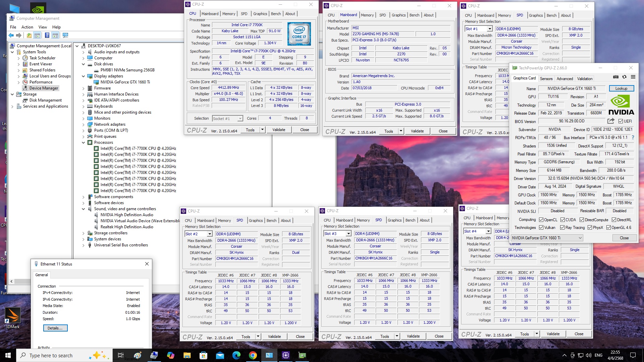Switch to the Sensors tab in GPU-Z
Viewport: 644px width, 362px height.
point(546,79)
